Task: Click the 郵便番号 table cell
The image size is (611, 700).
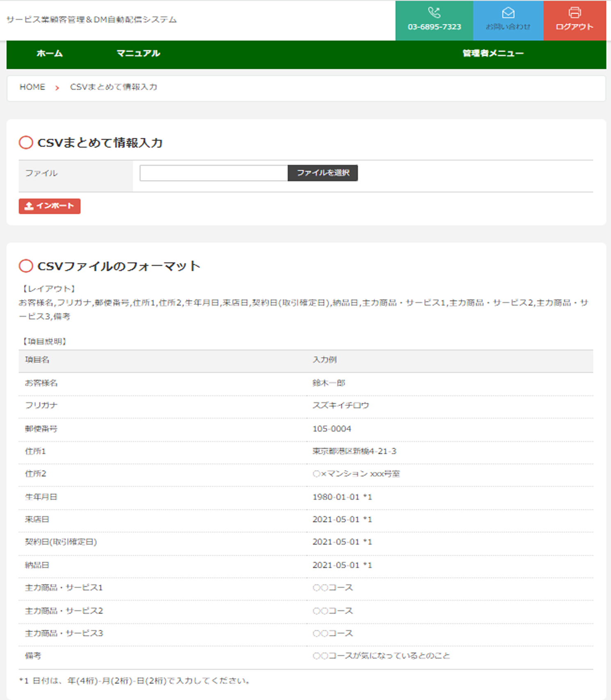Action: pos(41,429)
